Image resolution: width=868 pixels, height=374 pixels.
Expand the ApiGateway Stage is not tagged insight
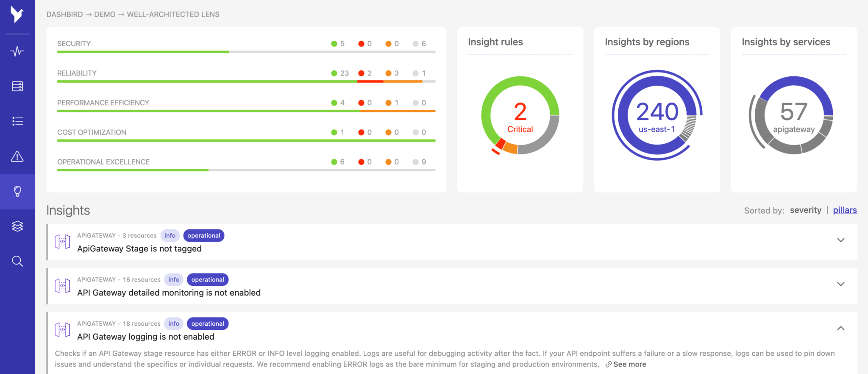pos(841,240)
